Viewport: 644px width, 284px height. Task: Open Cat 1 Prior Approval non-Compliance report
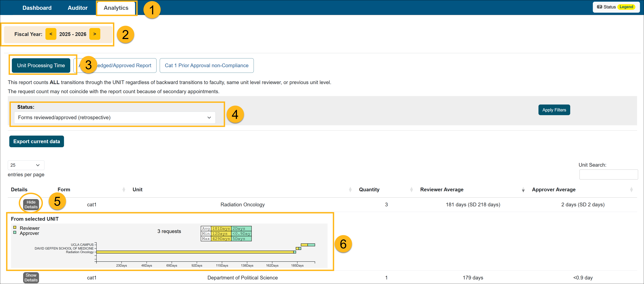pyautogui.click(x=207, y=66)
